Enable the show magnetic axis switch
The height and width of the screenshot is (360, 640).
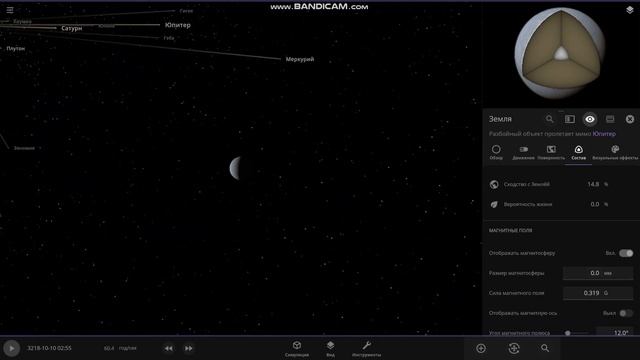coord(626,313)
